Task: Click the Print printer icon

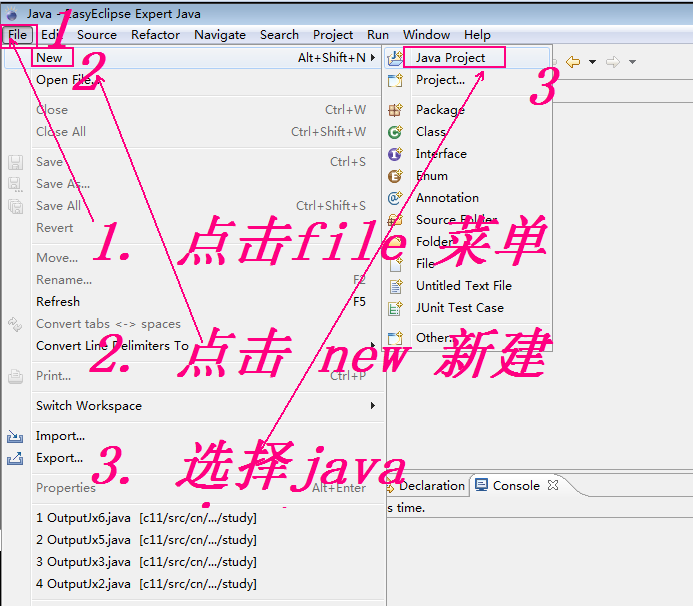Action: click(15, 376)
